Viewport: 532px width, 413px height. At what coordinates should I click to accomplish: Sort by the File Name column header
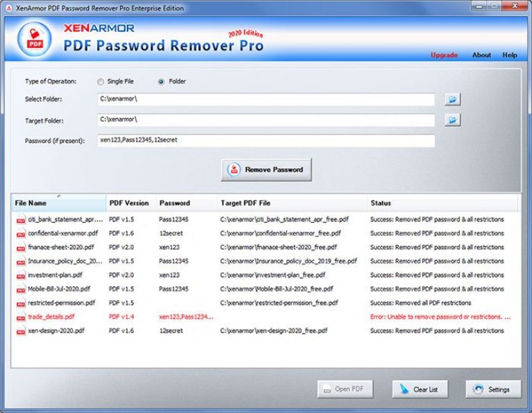(x=58, y=203)
